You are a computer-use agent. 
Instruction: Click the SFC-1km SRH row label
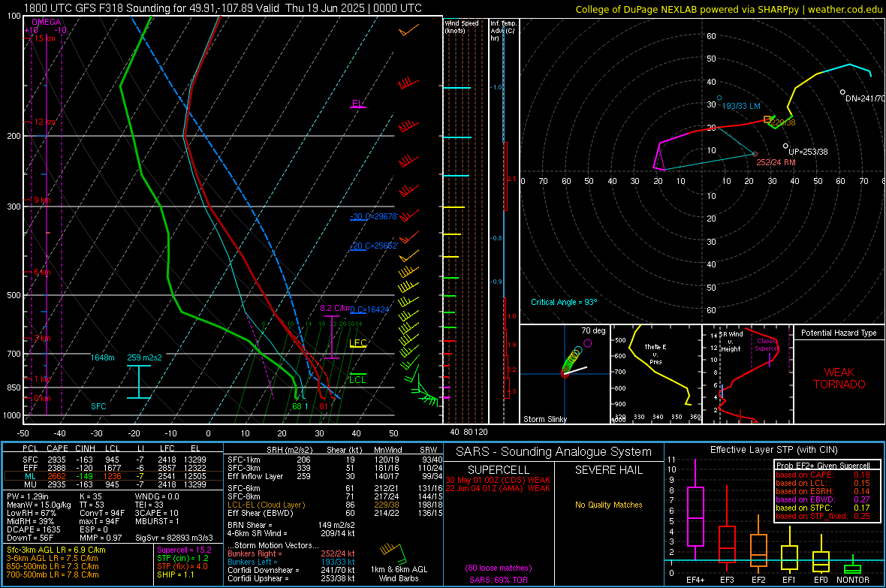point(244,460)
